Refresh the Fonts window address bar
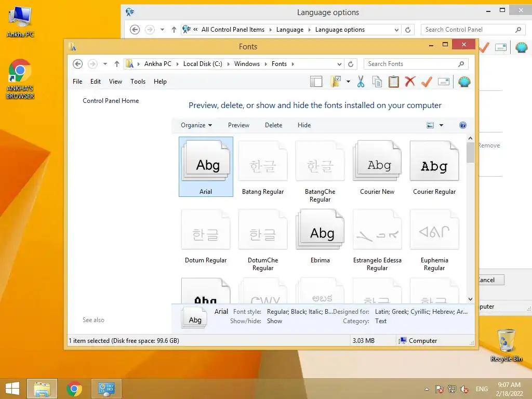 click(x=351, y=64)
